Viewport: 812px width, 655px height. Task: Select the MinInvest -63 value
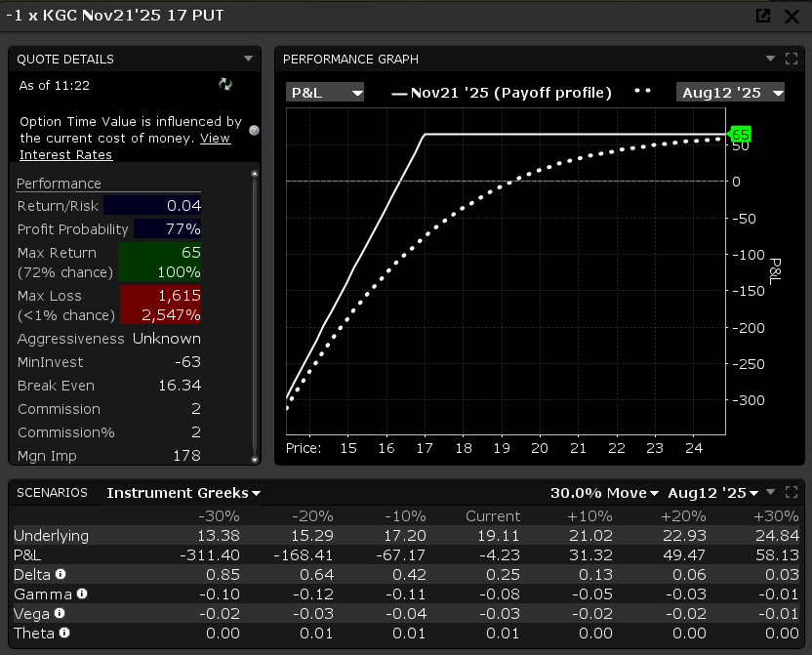[x=187, y=362]
